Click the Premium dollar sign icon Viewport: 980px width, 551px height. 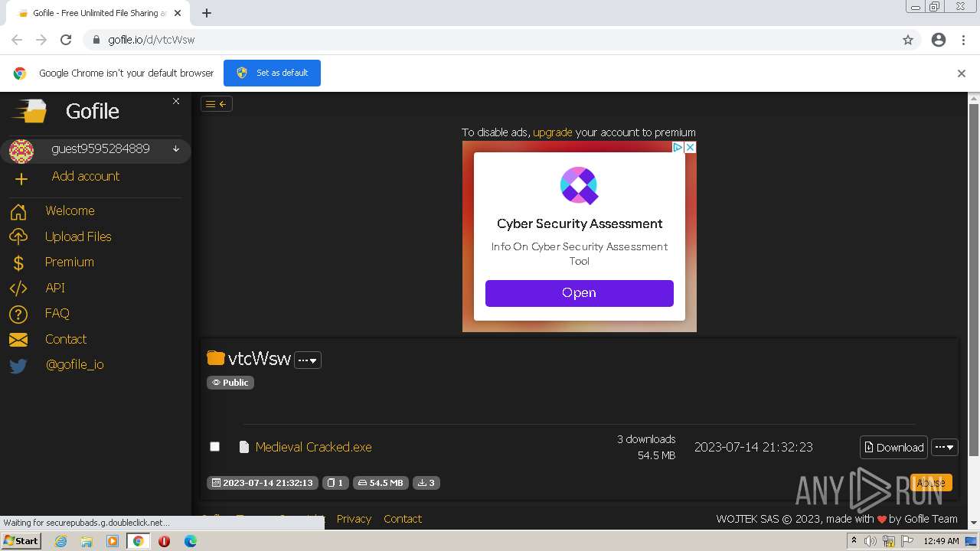click(x=18, y=262)
